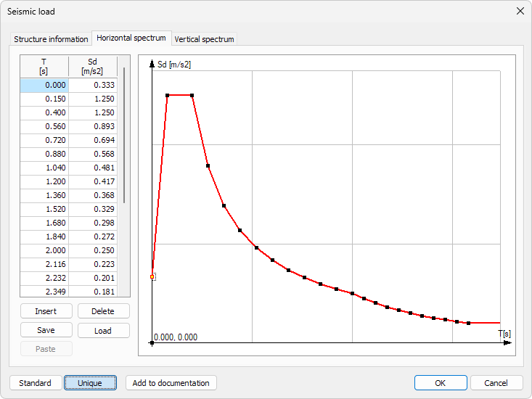Confirm the dialog with OK
This screenshot has height=399, width=532.
coord(441,383)
